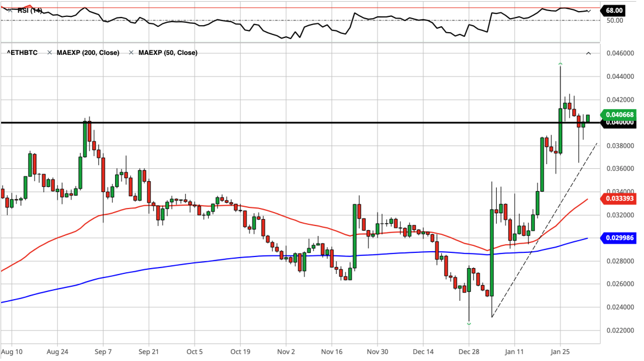644x361 pixels.
Task: Remove the MAEXP (200, Close) study via its X
Action: 50,53
